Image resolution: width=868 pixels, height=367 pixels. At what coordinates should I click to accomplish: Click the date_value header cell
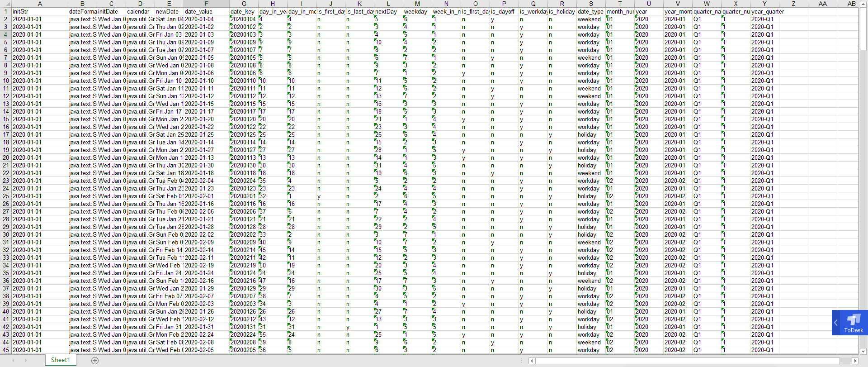(x=206, y=11)
